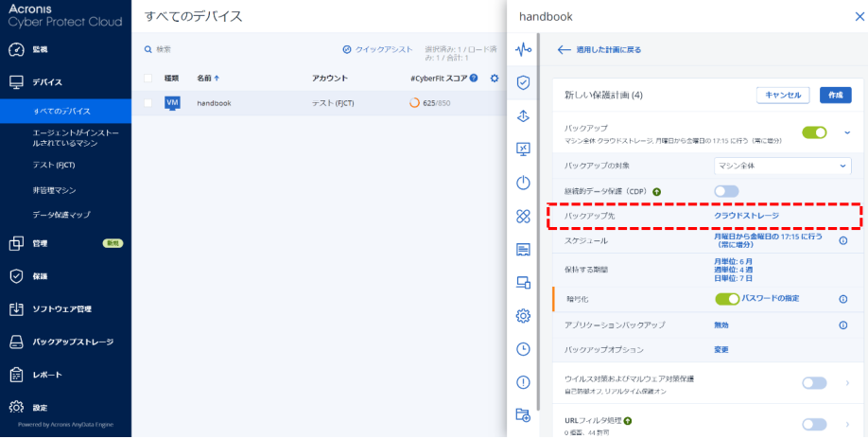Click the クラウドストレージ backup destination link
This screenshot has height=439, width=868.
click(x=746, y=216)
